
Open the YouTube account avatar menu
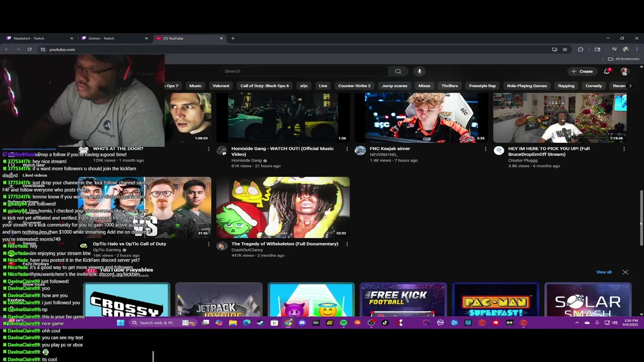pyautogui.click(x=624, y=71)
